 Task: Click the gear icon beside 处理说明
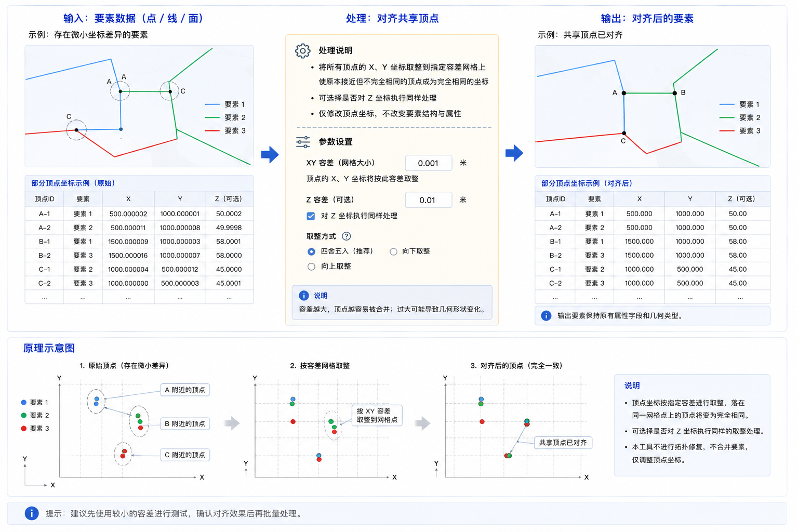pyautogui.click(x=302, y=50)
